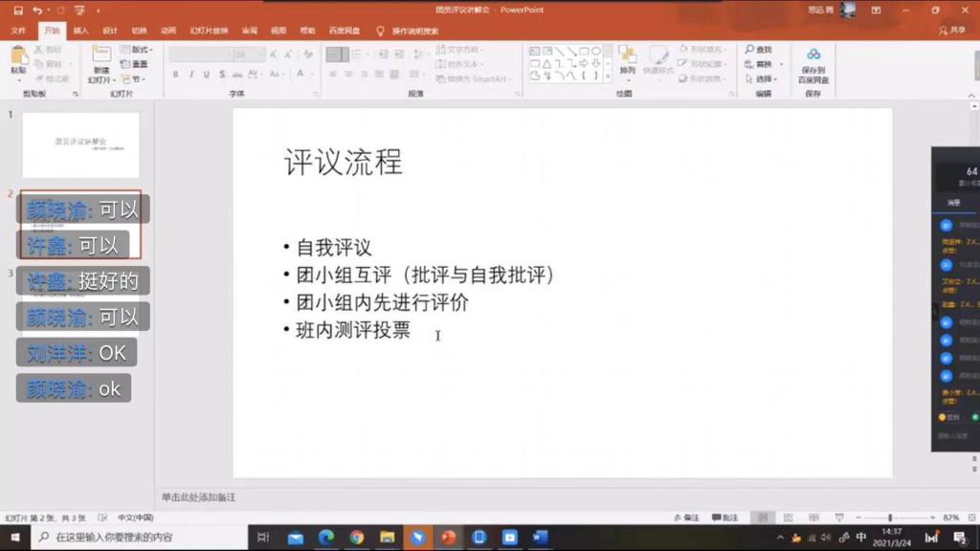Screen dimensions: 980x551
Task: Click the Share (共享) button
Action: 952,31
